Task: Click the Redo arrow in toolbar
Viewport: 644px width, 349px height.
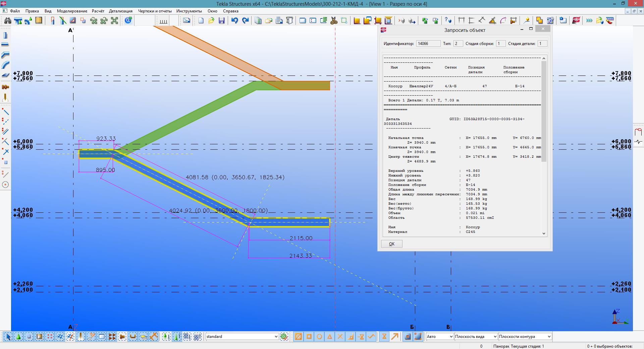Action: (246, 21)
